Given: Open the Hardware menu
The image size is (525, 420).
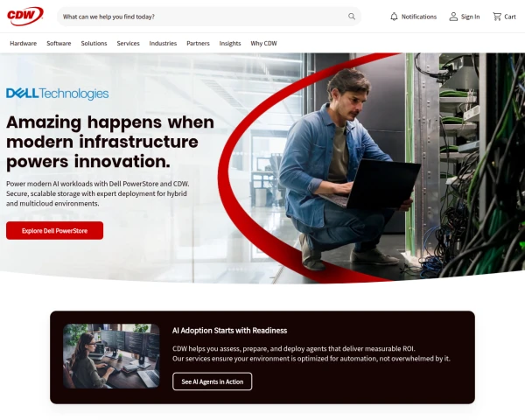Looking at the screenshot, I should (x=23, y=43).
